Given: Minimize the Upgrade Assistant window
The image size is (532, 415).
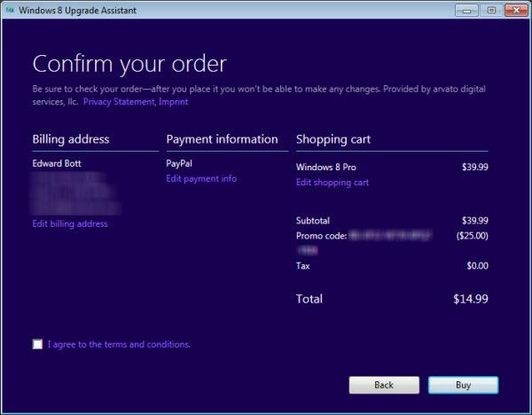Looking at the screenshot, I should pos(466,10).
